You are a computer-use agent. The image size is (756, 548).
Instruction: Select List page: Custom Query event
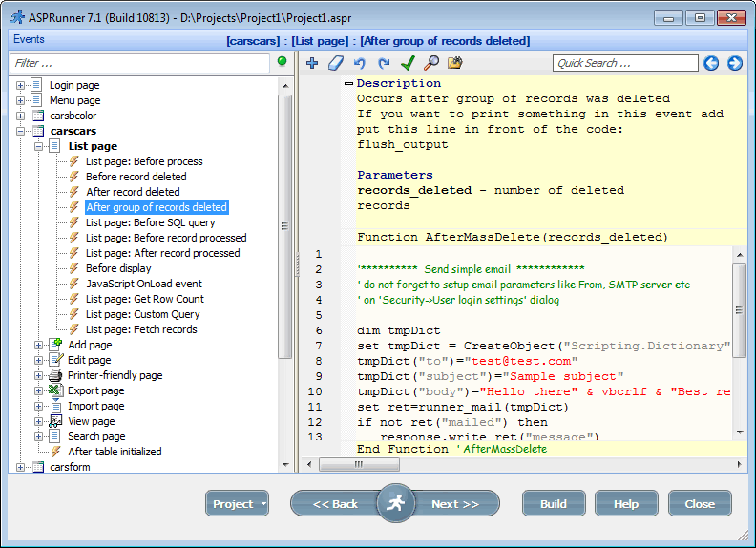point(143,314)
